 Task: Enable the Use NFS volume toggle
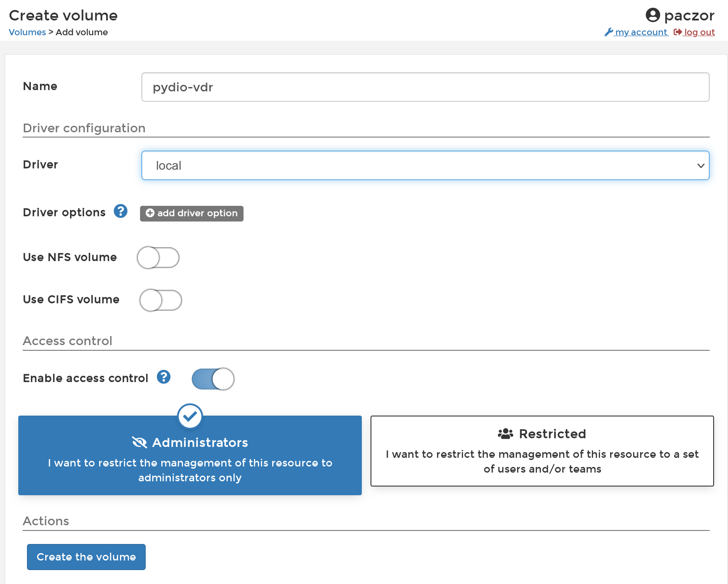tap(158, 258)
